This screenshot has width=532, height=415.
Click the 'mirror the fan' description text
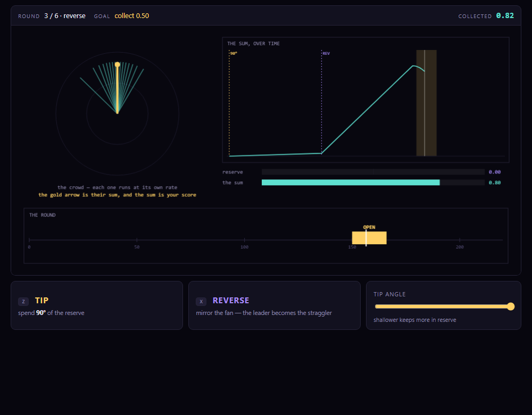tap(264, 313)
